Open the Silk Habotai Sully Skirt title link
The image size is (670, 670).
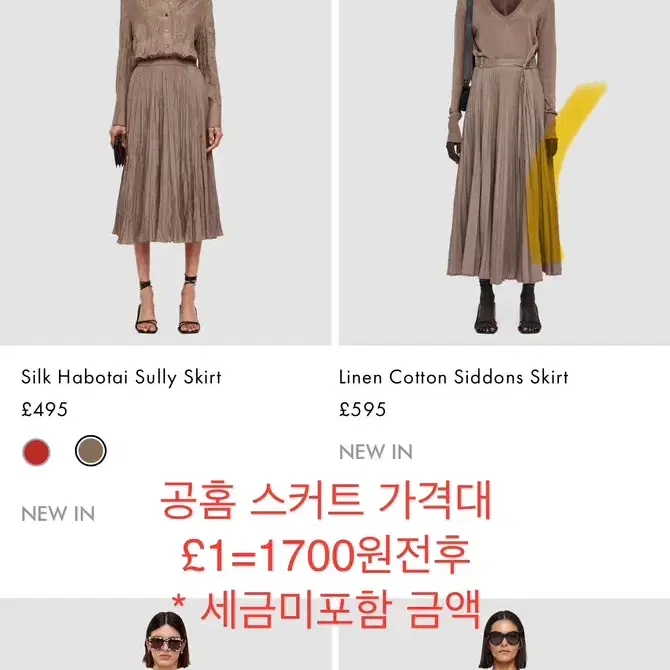[121, 377]
